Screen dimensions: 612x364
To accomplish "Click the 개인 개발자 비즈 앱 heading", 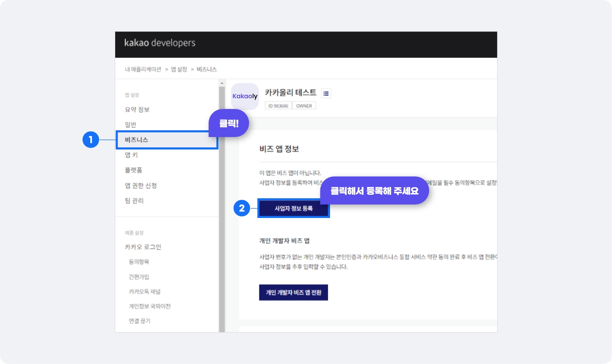I will click(284, 241).
